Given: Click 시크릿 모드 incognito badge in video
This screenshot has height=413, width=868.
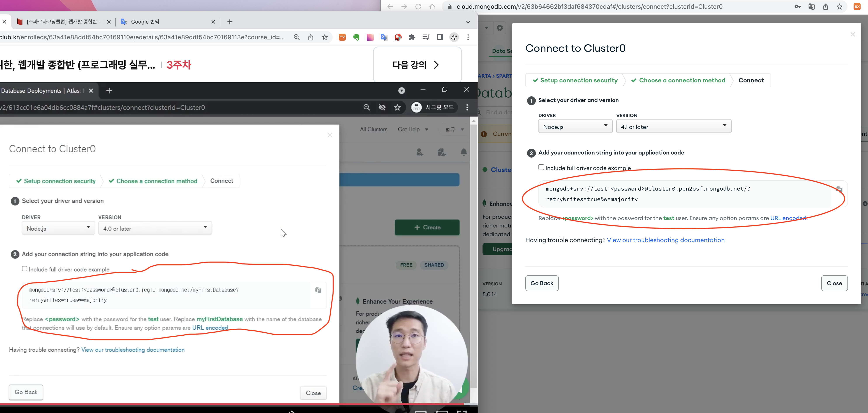Looking at the screenshot, I should 434,107.
